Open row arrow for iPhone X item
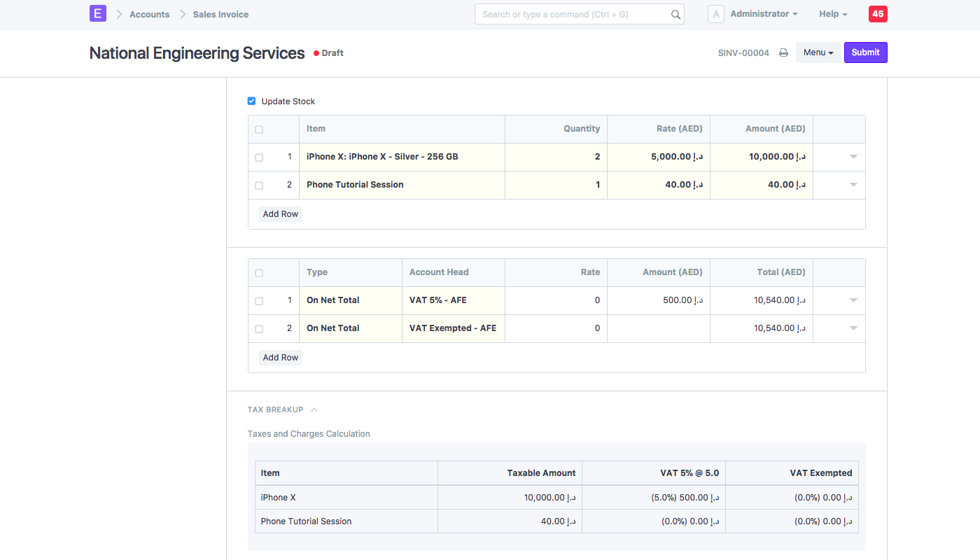This screenshot has height=560, width=980. pyautogui.click(x=853, y=157)
